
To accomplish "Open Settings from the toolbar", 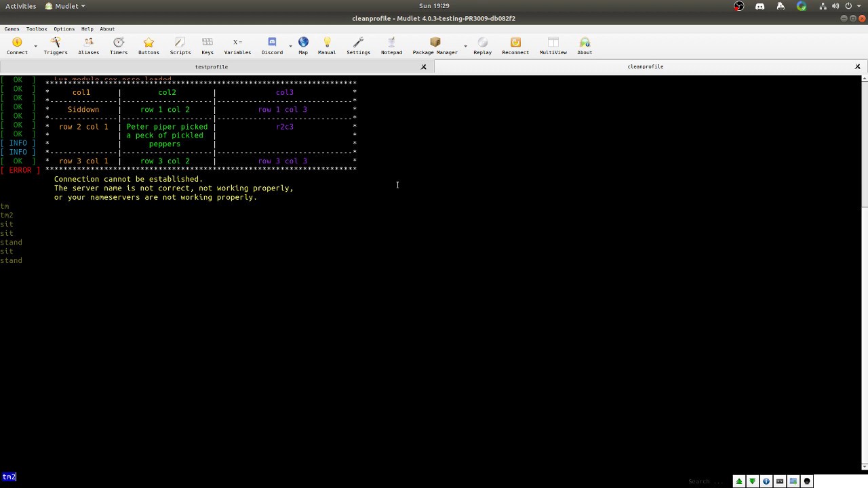I will pos(358,45).
